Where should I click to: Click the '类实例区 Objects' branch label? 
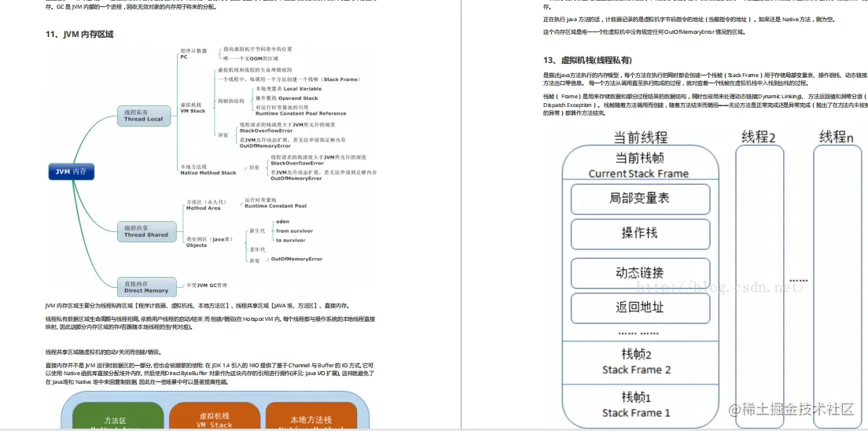tap(209, 242)
